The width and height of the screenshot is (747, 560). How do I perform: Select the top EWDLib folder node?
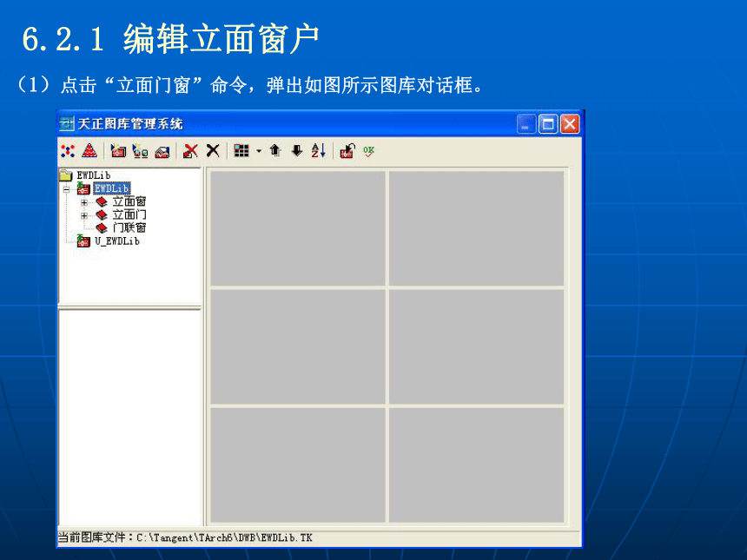(94, 175)
